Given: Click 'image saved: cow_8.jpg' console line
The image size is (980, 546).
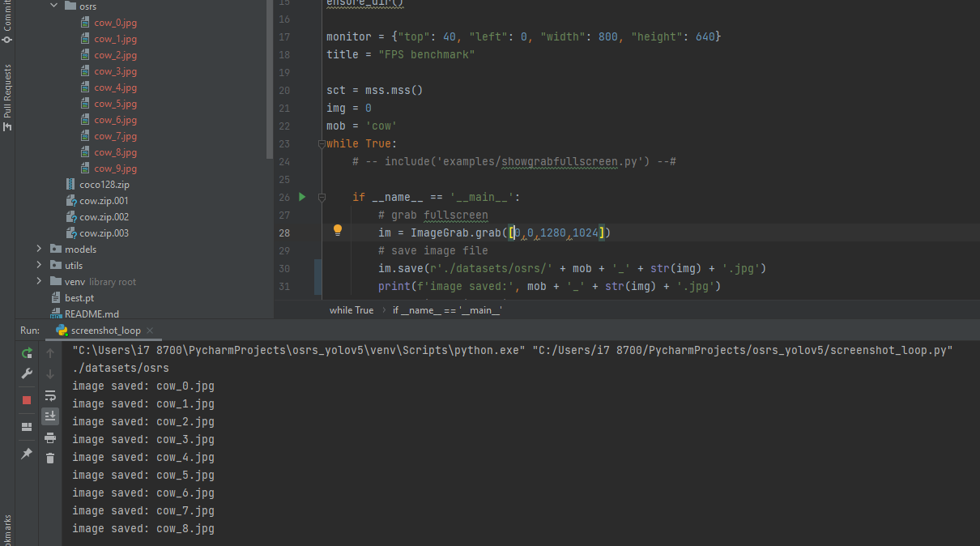Looking at the screenshot, I should [x=143, y=529].
